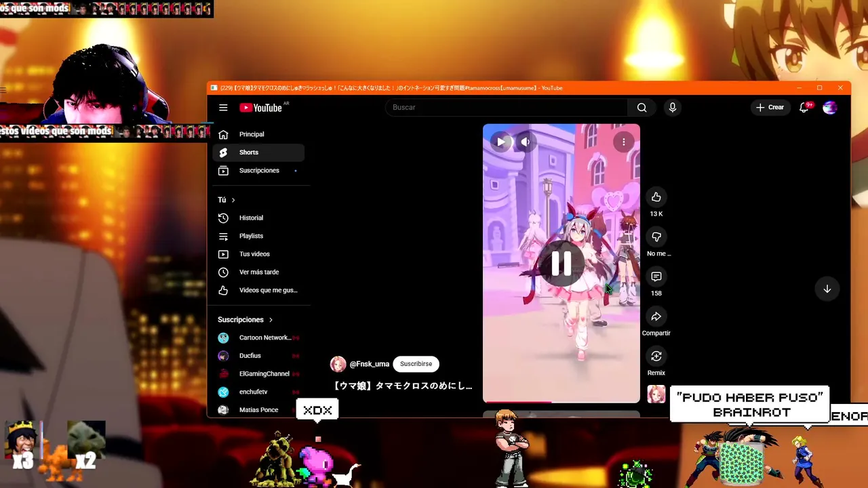Maximize the YouTube browser window
The image size is (868, 488).
click(x=819, y=87)
